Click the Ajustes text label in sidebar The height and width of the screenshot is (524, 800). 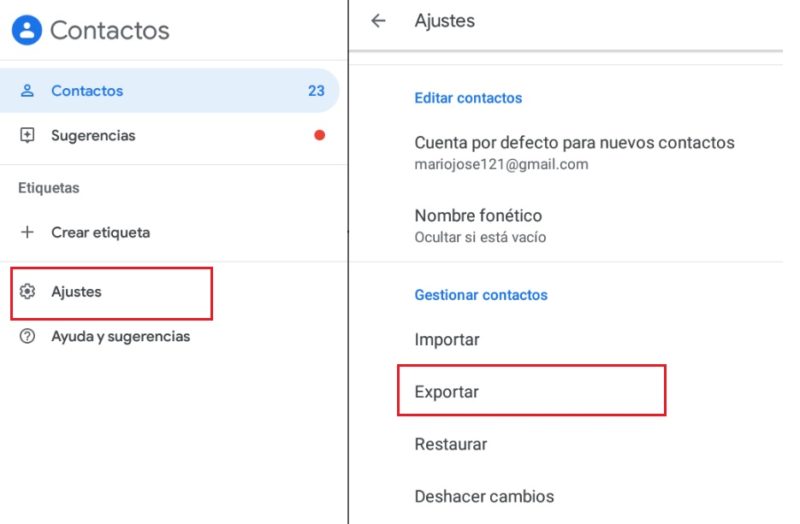tap(76, 292)
